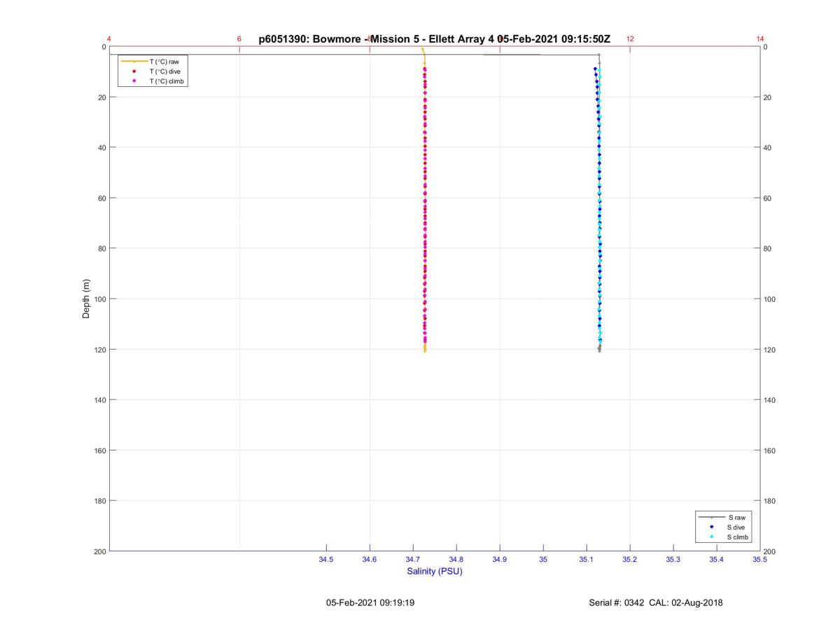Click the 35.4 salinity tick label
The height and width of the screenshot is (620, 840).
[x=717, y=559]
